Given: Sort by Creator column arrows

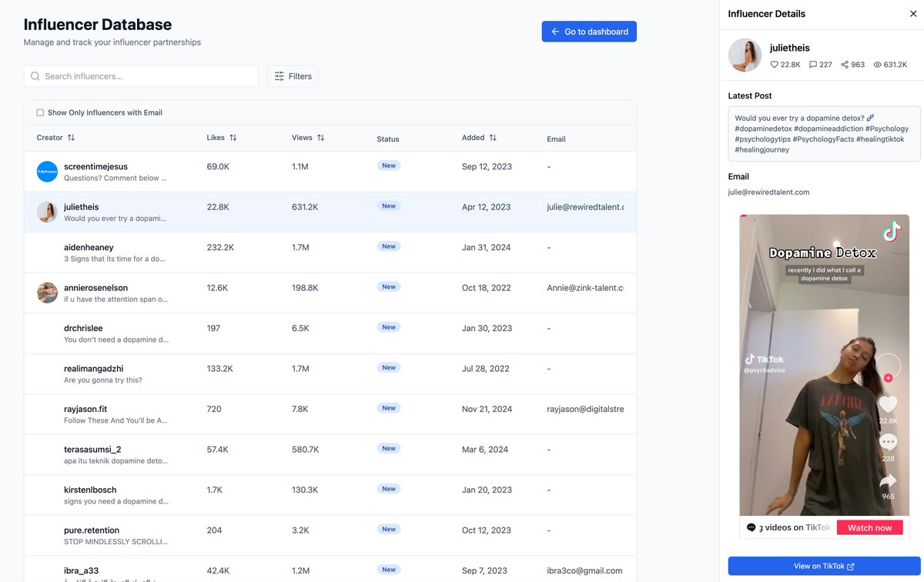Looking at the screenshot, I should coord(72,138).
